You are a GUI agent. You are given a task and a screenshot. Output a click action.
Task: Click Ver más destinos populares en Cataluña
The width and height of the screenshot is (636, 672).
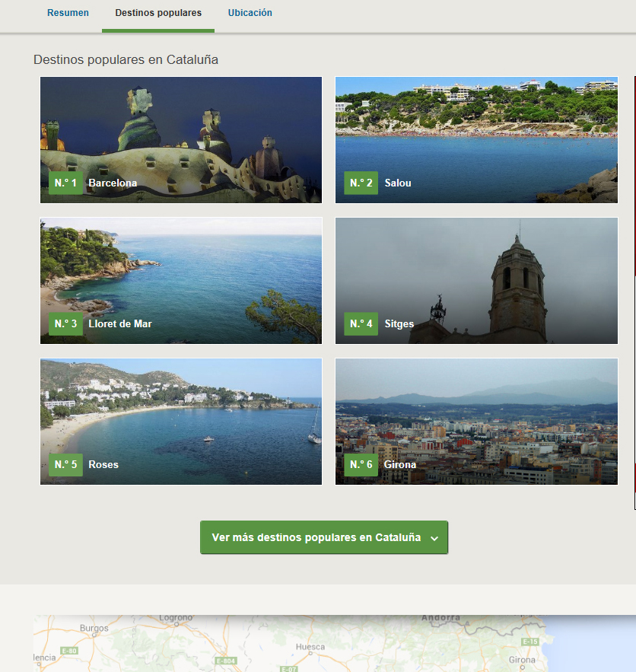(x=316, y=537)
